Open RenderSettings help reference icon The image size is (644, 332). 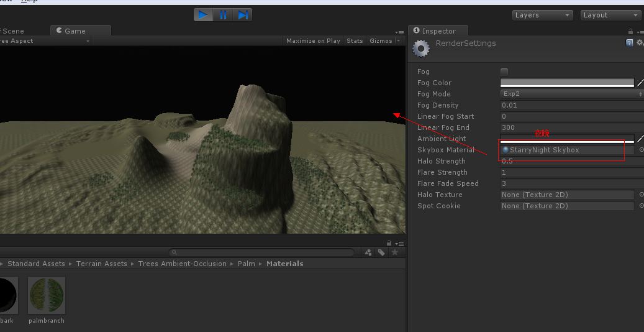click(x=629, y=43)
